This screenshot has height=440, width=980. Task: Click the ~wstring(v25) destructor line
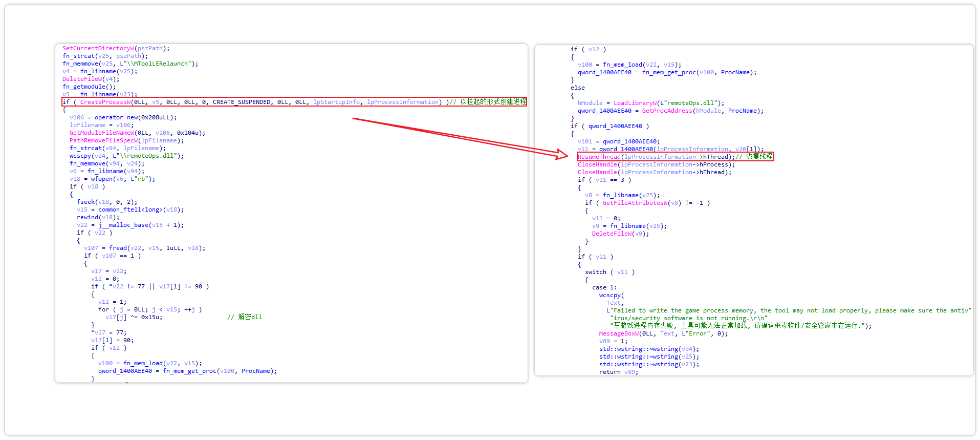tap(649, 357)
